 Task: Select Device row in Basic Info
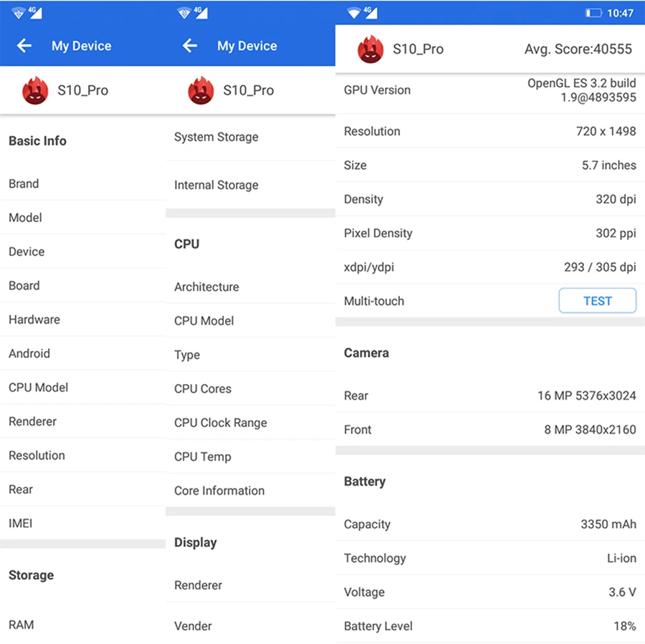(82, 251)
